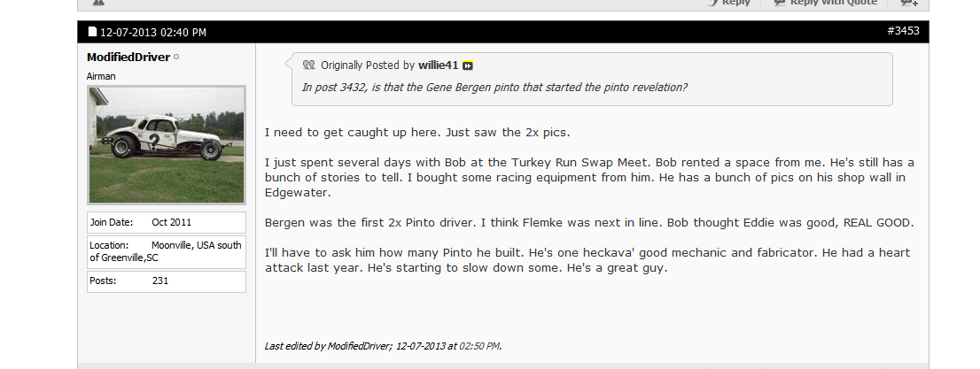Click the Posts 231 count field
980x369 pixels.
(x=167, y=281)
